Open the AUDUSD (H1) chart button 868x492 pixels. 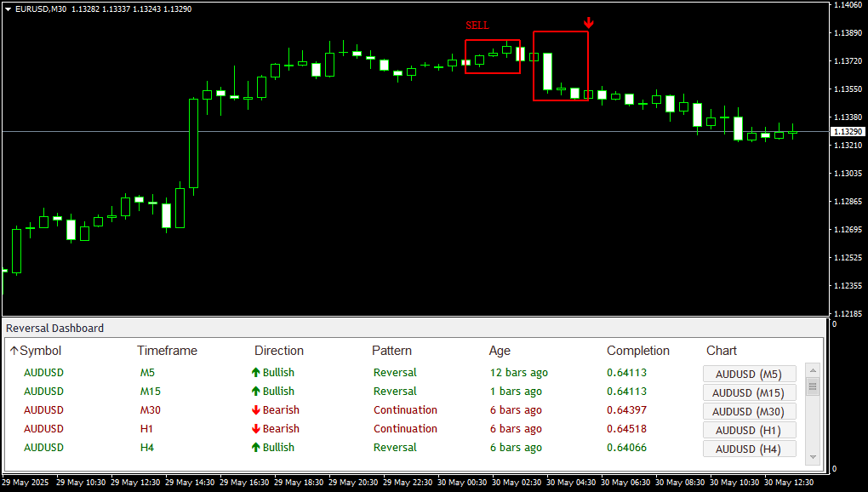(749, 429)
